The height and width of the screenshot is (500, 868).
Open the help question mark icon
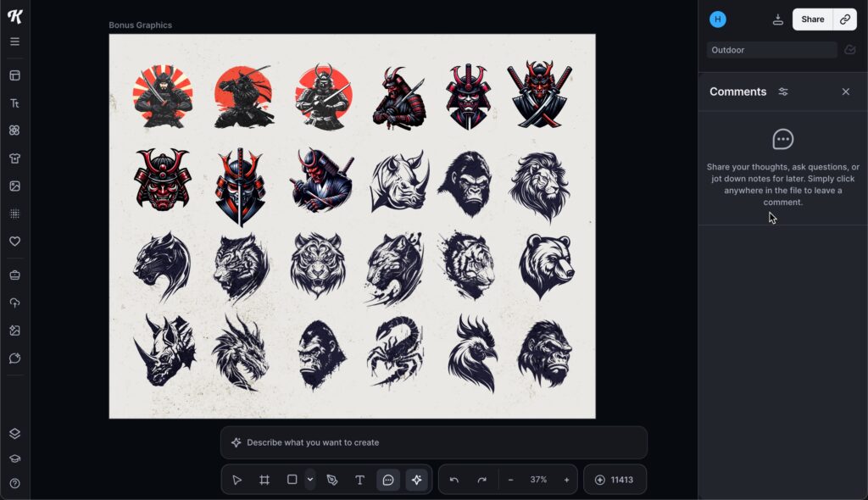(15, 483)
